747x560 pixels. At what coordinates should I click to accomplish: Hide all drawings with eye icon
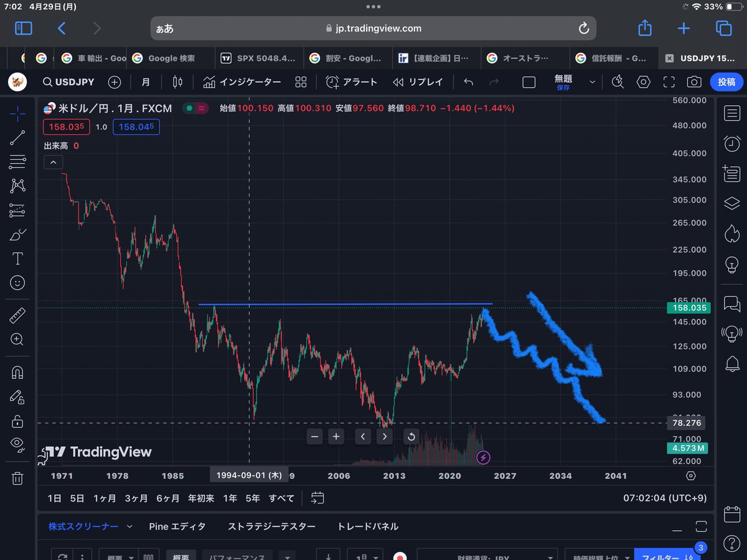click(x=17, y=444)
